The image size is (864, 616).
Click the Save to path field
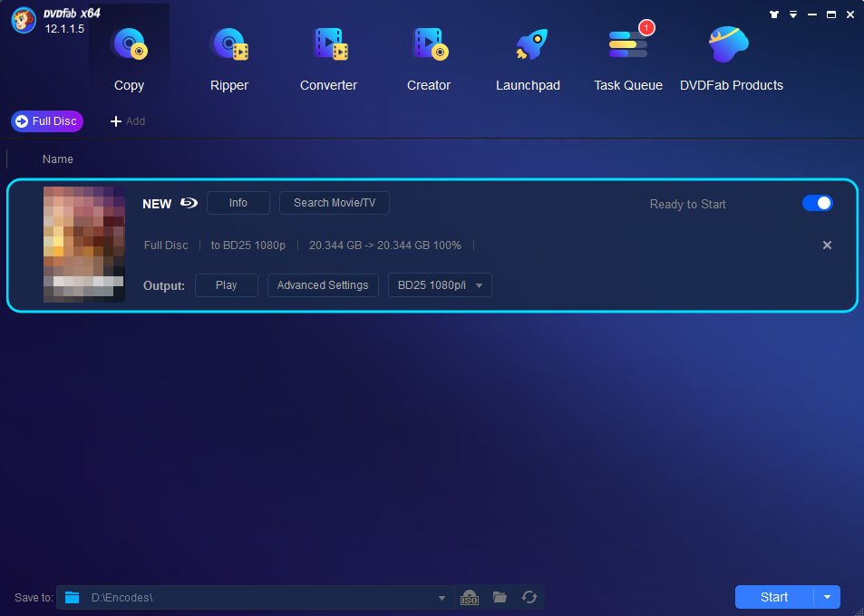(x=255, y=597)
